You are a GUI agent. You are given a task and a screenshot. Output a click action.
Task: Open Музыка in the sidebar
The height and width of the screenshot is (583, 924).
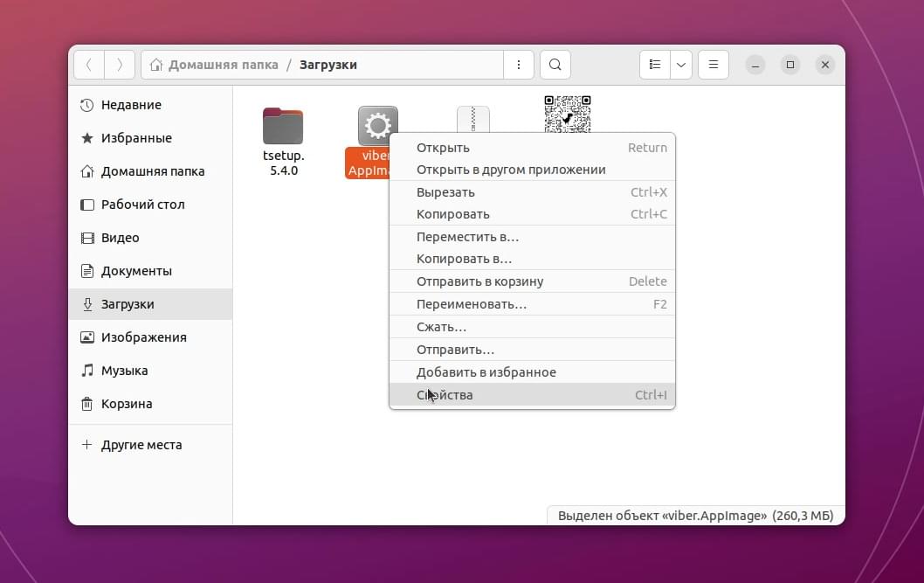150,371
